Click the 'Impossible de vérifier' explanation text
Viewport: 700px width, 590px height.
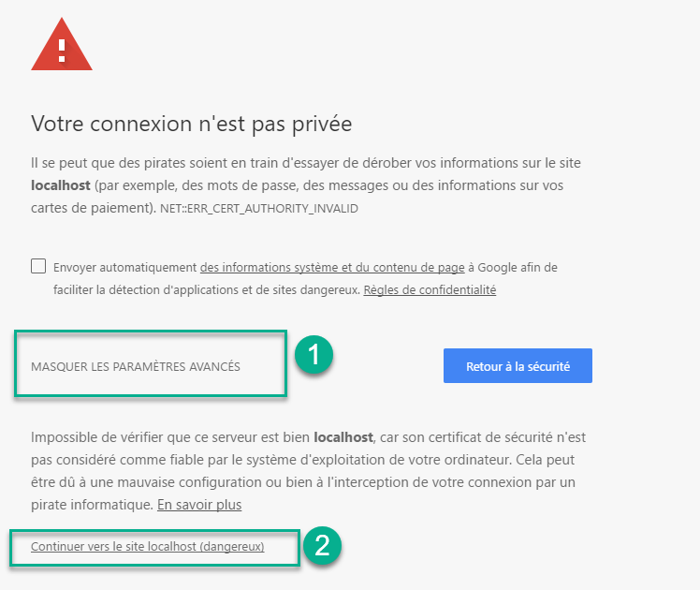pyautogui.click(x=308, y=471)
